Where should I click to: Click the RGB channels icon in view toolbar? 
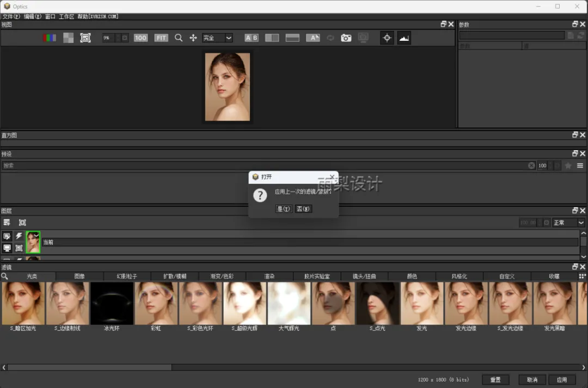tap(50, 38)
